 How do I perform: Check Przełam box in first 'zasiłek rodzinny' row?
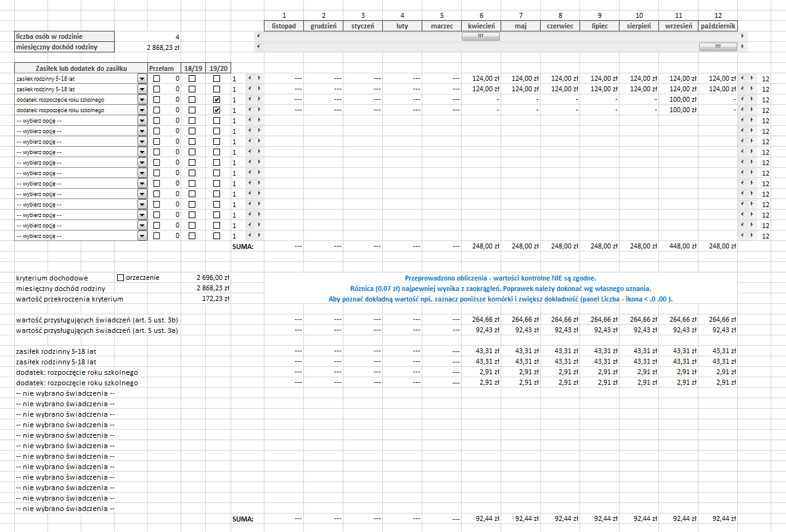[157, 79]
